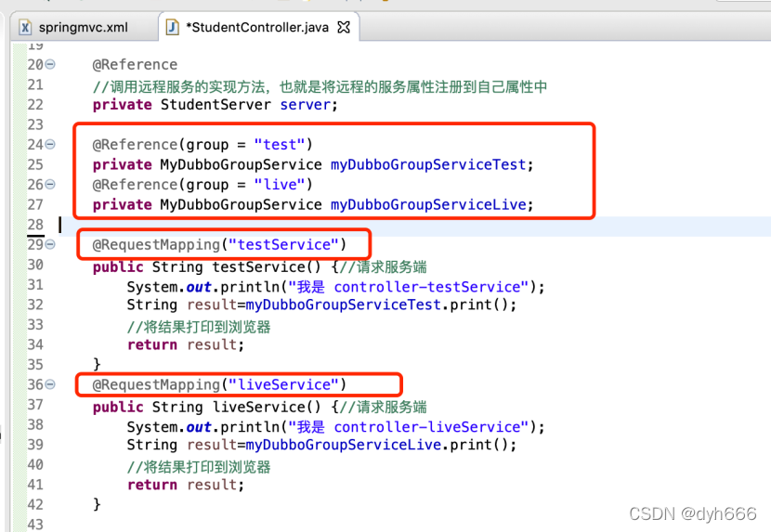771x532 pixels.
Task: Switch to the springmvc.xml tab
Action: coord(83,27)
